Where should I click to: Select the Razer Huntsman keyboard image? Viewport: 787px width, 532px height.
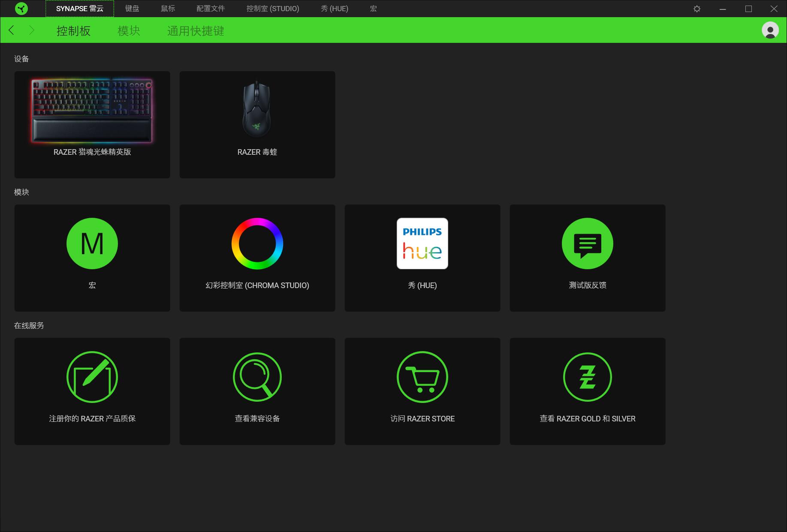92,111
